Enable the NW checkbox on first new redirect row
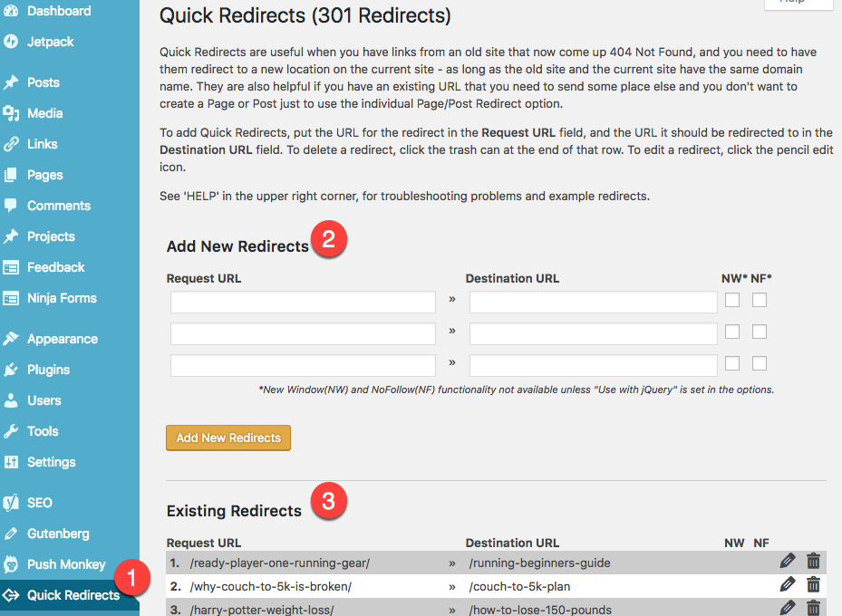 point(731,299)
